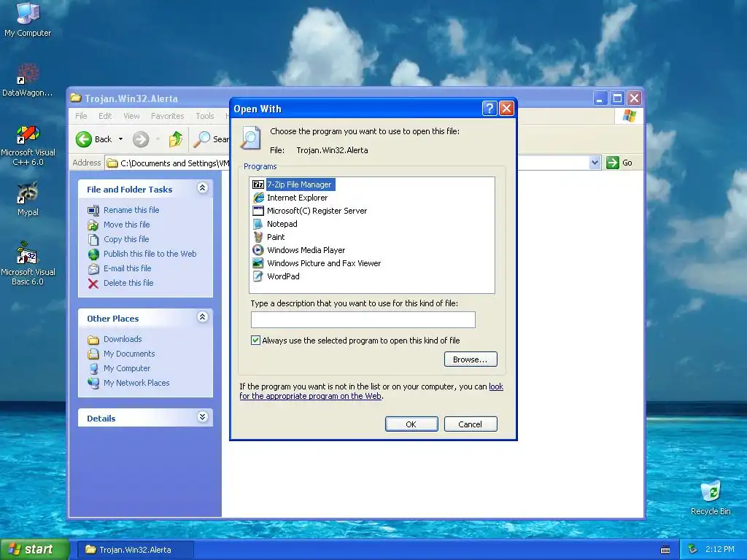Expand the Details panel
The width and height of the screenshot is (747, 560).
point(203,416)
